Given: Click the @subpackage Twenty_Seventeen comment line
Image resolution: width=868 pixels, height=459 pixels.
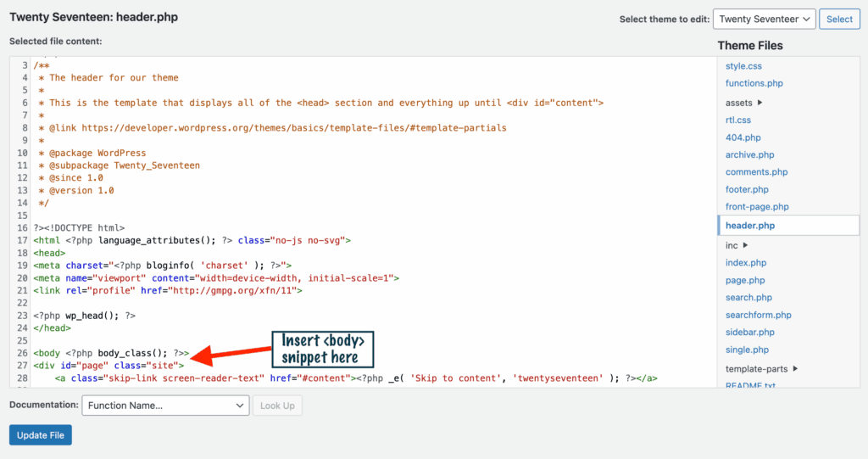Looking at the screenshot, I should 119,165.
